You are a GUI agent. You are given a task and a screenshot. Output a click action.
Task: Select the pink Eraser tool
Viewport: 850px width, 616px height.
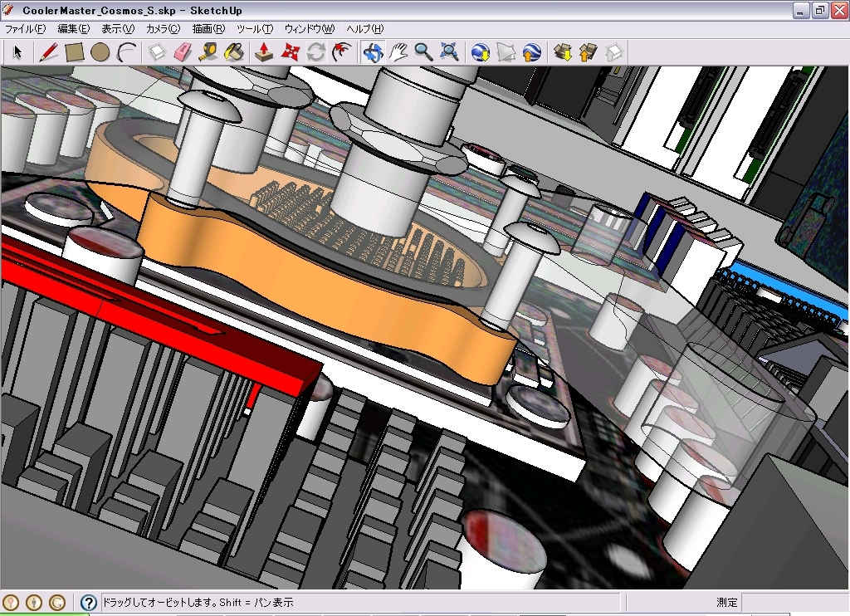coord(183,52)
